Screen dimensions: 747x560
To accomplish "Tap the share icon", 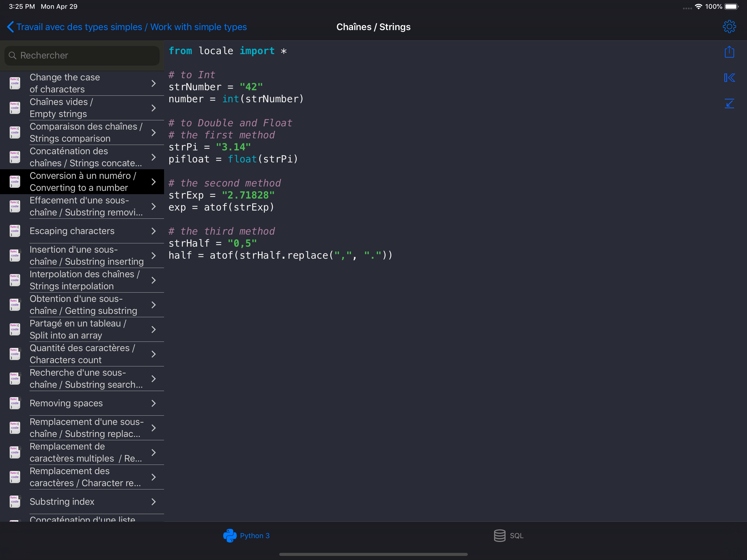I will [x=729, y=52].
